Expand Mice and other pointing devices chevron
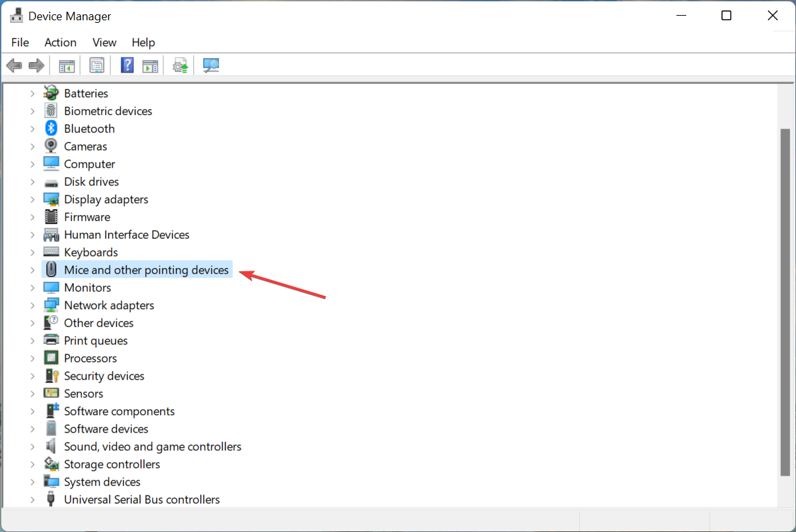 point(32,270)
